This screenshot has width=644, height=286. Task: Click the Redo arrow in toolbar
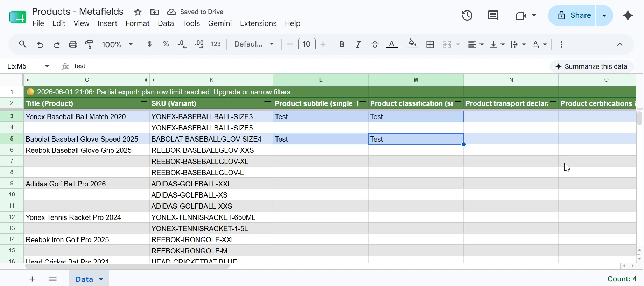56,44
